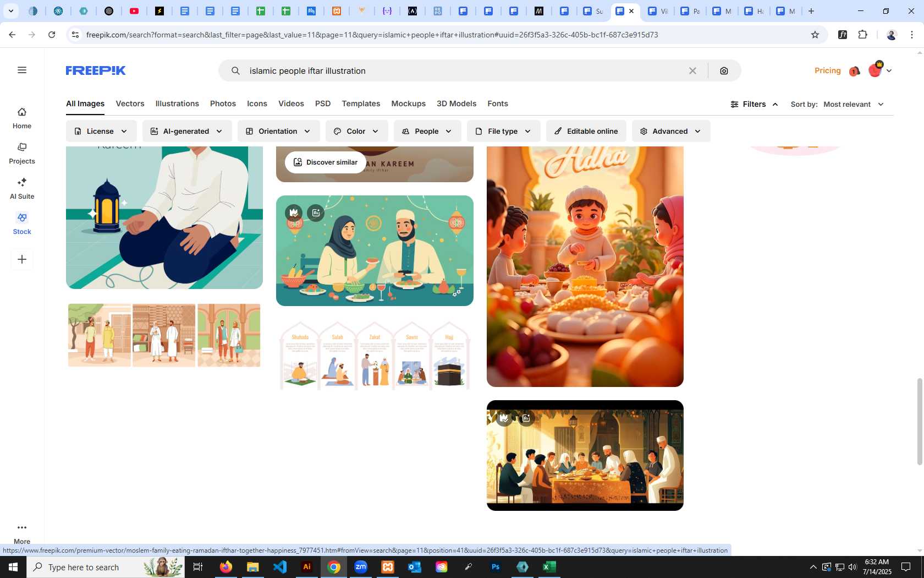
Task: Toggle the Filters panel
Action: 754,104
